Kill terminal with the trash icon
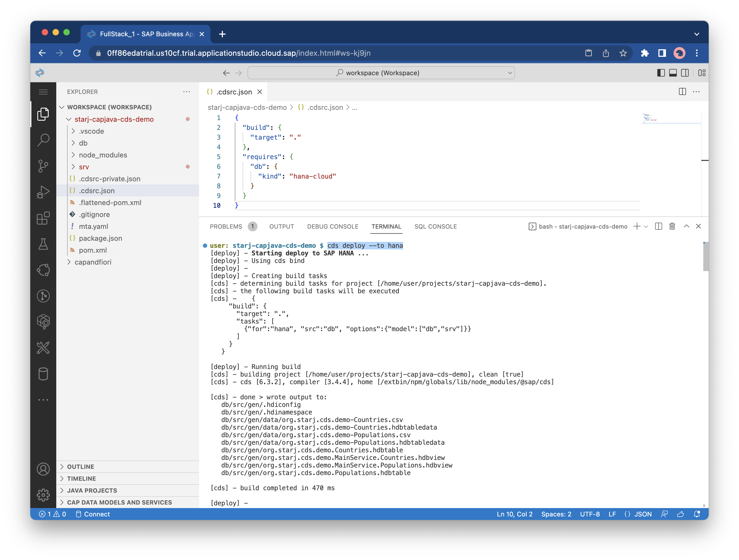This screenshot has width=739, height=560. (x=672, y=226)
